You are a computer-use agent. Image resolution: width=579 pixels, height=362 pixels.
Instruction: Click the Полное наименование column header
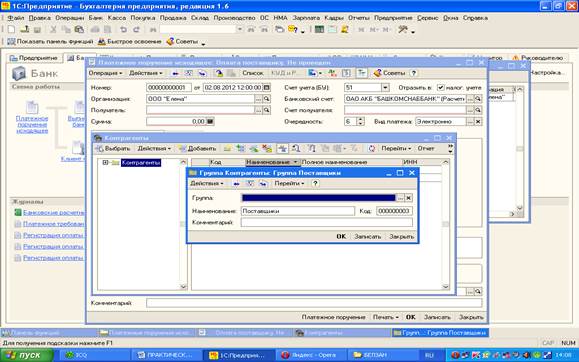351,162
